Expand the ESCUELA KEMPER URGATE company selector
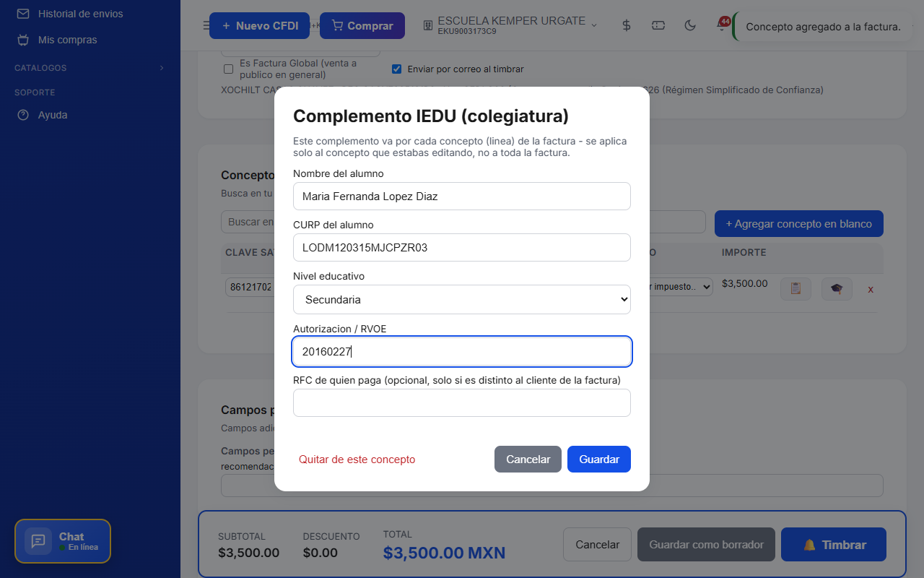Image resolution: width=924 pixels, height=578 pixels. point(511,25)
